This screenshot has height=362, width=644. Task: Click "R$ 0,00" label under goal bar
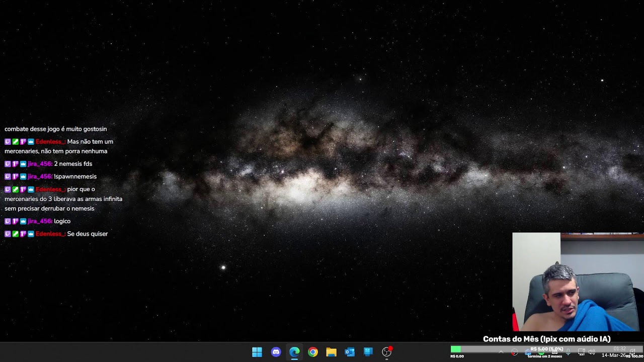click(457, 356)
